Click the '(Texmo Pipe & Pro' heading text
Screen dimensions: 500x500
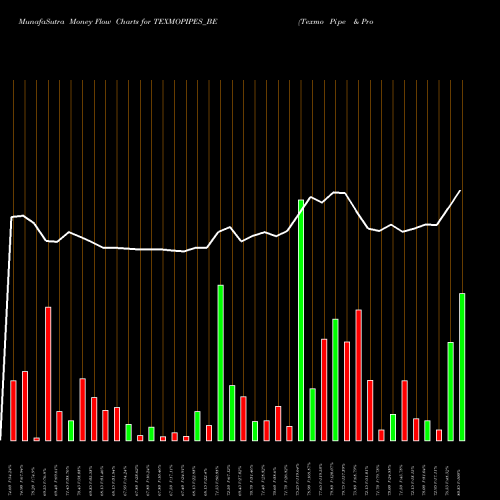click(336, 22)
